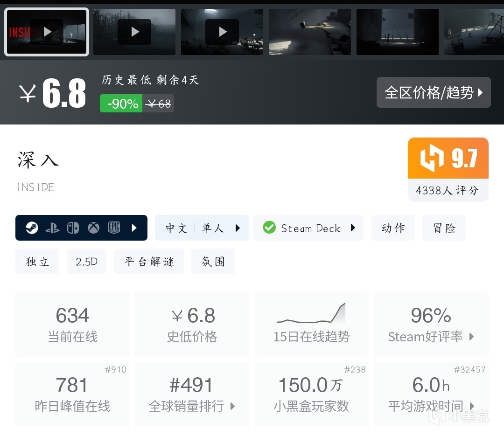Click the 150.0万 小黑盒玩家数 card
The height and width of the screenshot is (436, 504).
tap(311, 394)
